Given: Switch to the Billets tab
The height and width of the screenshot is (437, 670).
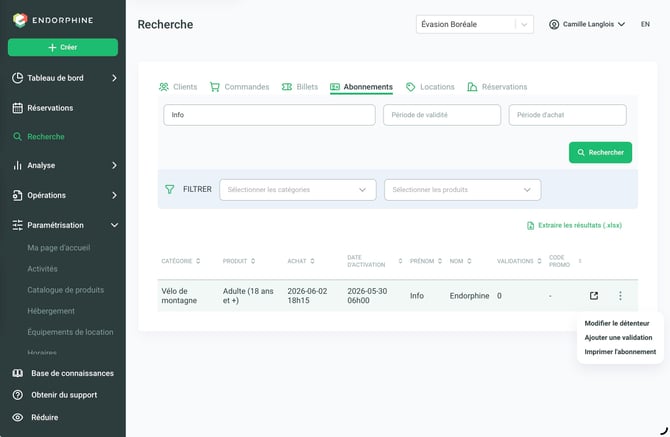Looking at the screenshot, I should (x=300, y=87).
